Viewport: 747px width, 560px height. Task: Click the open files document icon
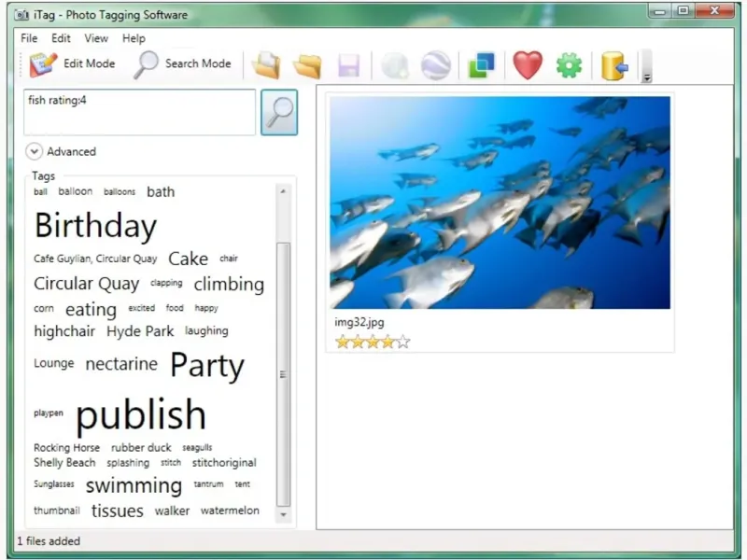[266, 64]
